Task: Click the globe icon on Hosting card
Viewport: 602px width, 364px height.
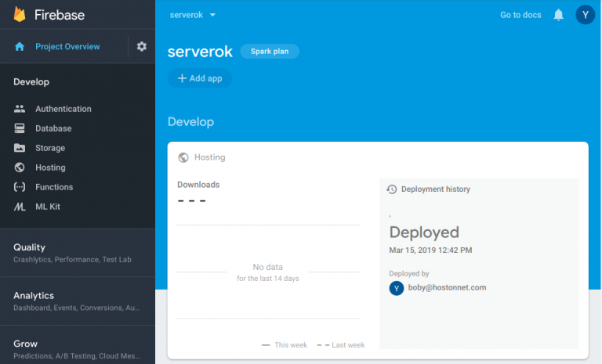Action: 183,157
